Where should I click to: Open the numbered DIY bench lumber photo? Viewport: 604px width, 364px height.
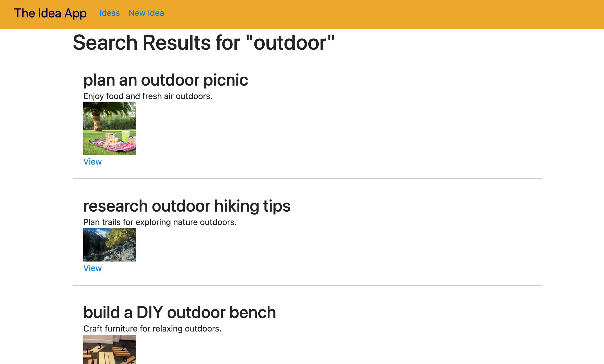point(110,351)
